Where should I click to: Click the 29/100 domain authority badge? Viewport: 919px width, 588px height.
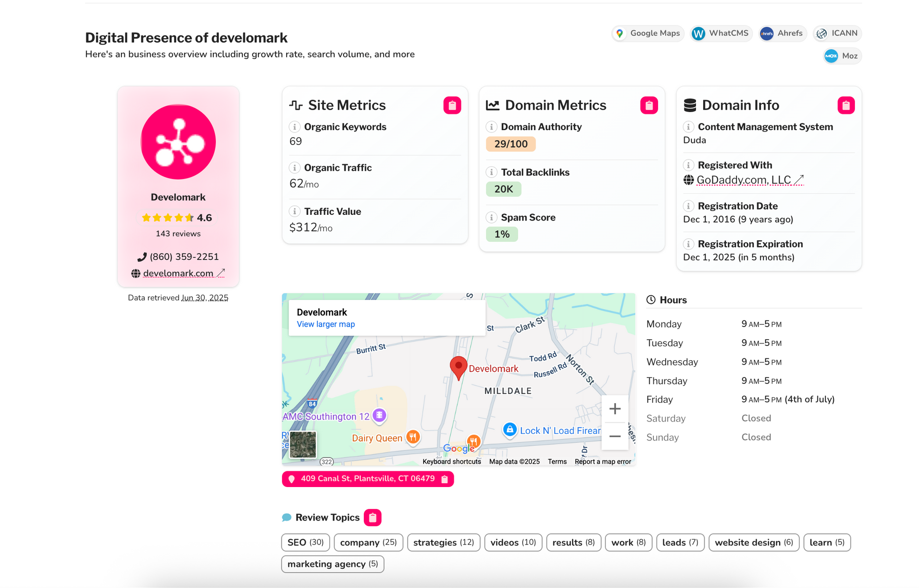511,144
